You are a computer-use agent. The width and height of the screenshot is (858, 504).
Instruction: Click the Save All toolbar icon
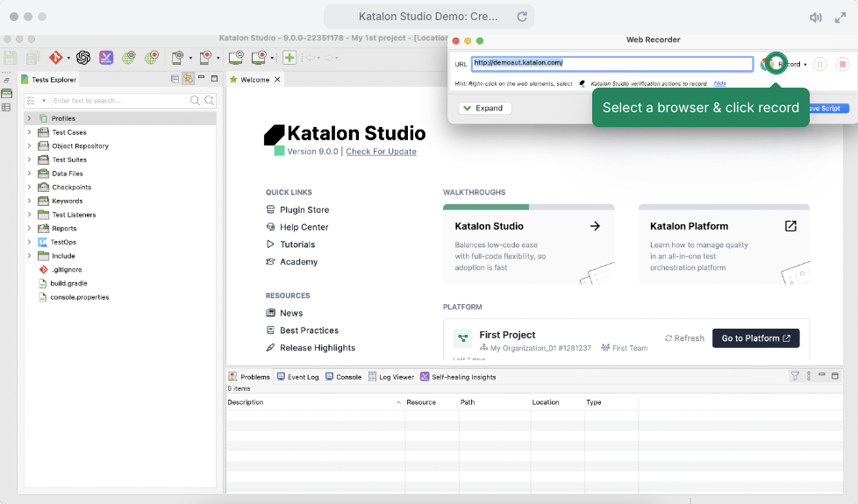[32, 57]
